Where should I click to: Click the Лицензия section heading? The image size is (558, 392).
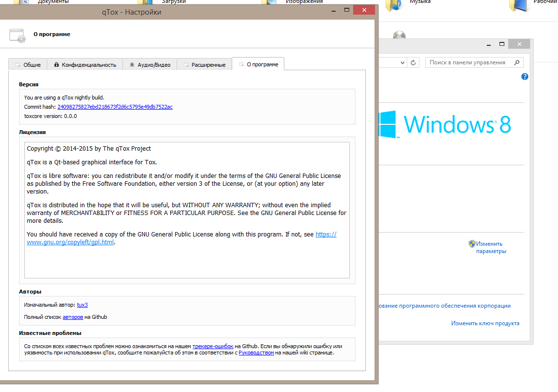tap(32, 132)
